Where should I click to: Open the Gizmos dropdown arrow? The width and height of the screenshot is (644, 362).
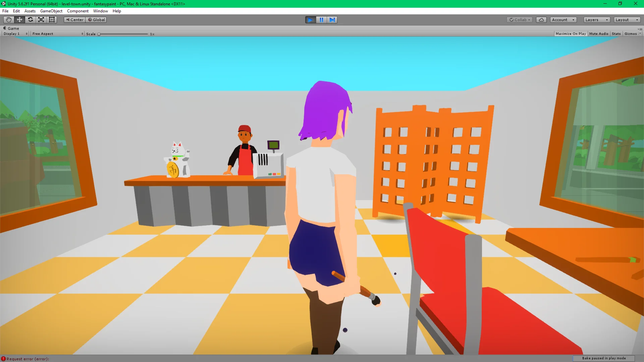click(x=640, y=34)
